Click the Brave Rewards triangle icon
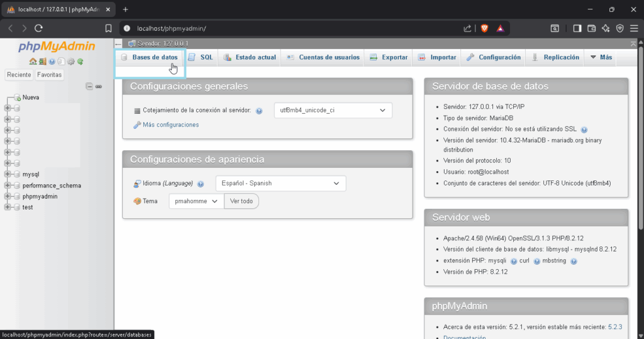The width and height of the screenshot is (644, 339). (x=500, y=28)
